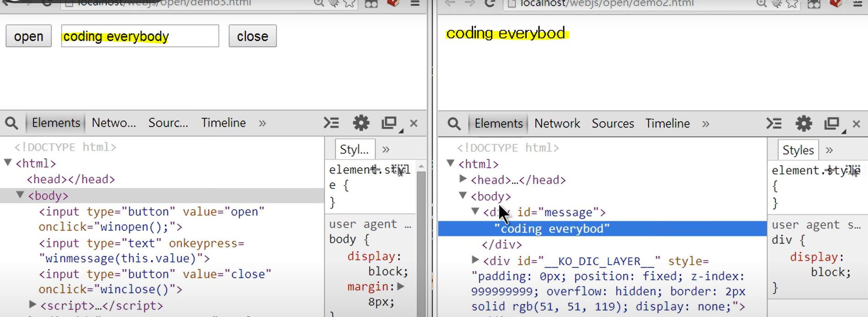Open truncated Sourc... tab in left DevTools

tap(168, 123)
